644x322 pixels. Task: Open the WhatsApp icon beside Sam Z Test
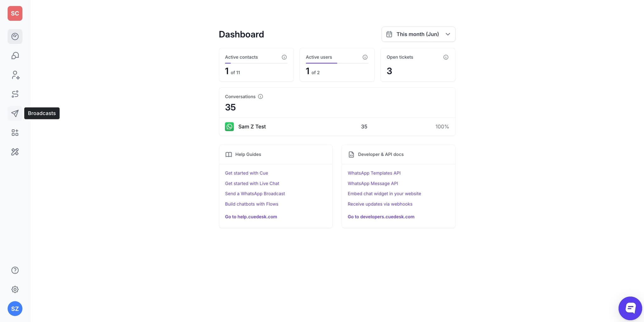click(x=229, y=126)
